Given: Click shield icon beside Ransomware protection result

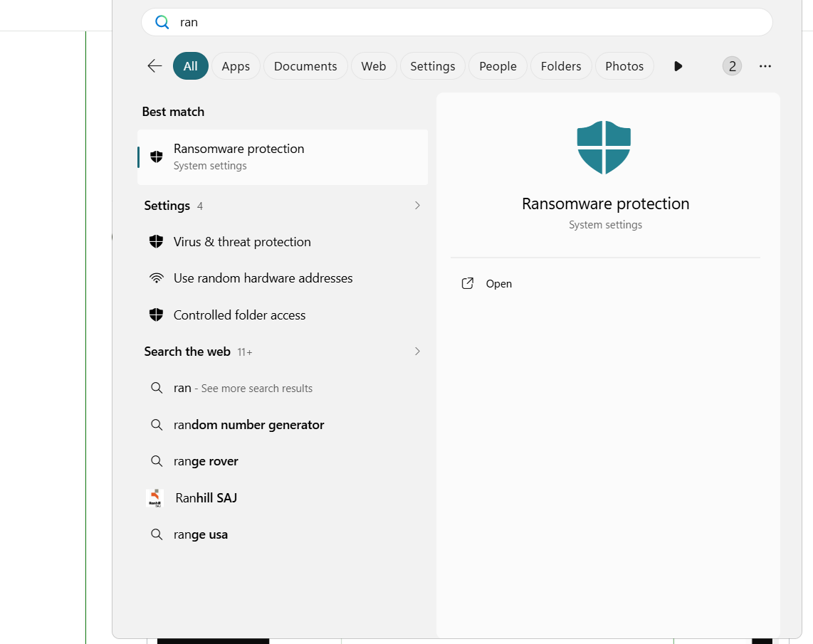Looking at the screenshot, I should pyautogui.click(x=156, y=157).
